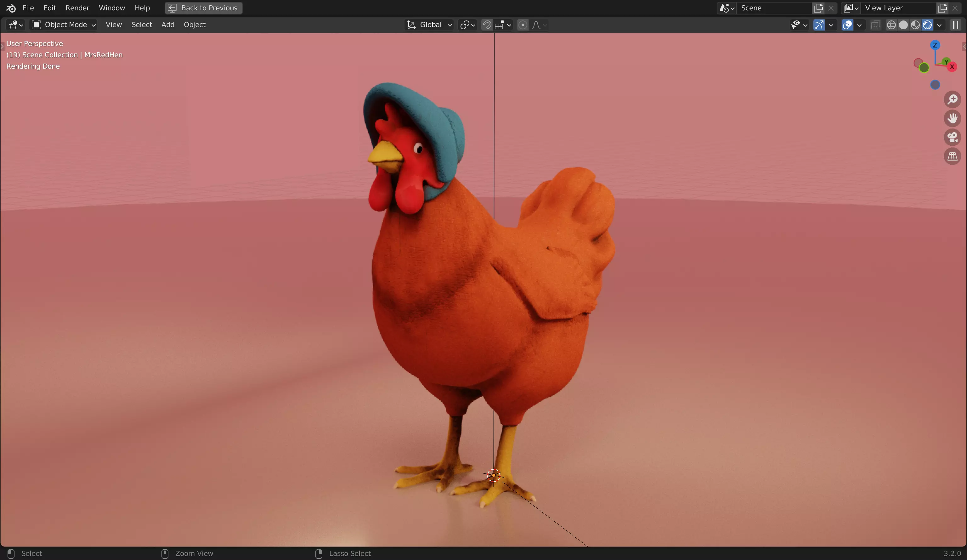Click the View Layer name field
967x560 pixels.
tap(898, 8)
